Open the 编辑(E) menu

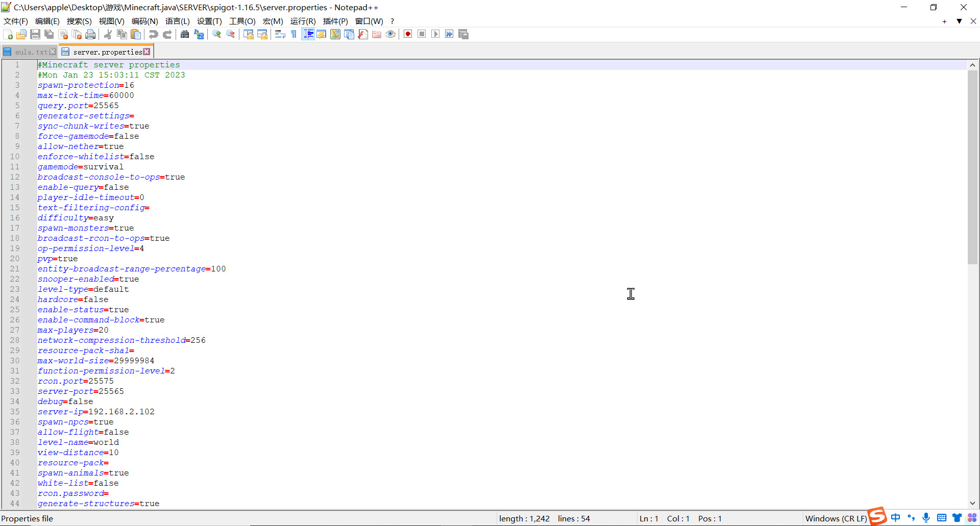tap(47, 21)
